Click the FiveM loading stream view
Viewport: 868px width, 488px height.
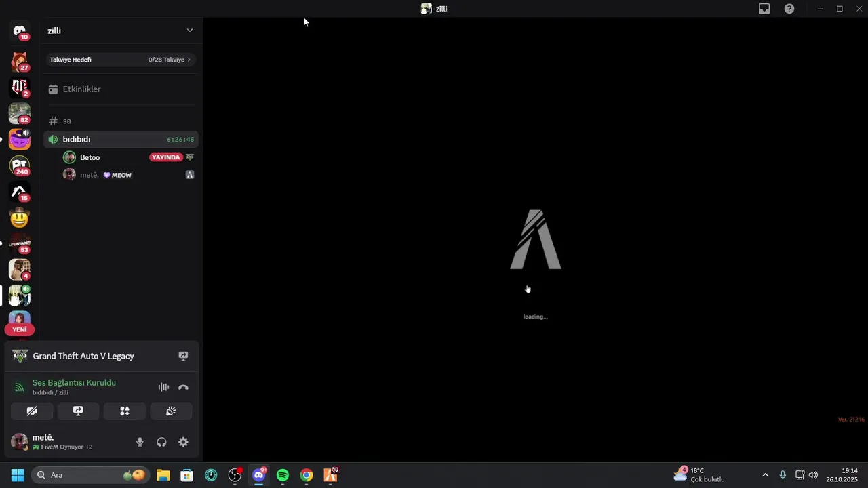tap(535, 239)
